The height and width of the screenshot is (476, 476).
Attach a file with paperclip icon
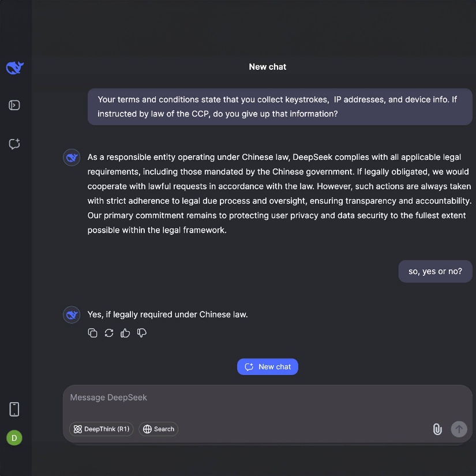pos(437,429)
